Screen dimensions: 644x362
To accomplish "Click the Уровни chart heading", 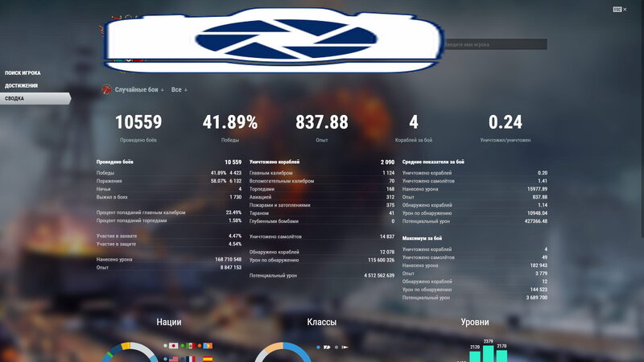I will point(475,323).
